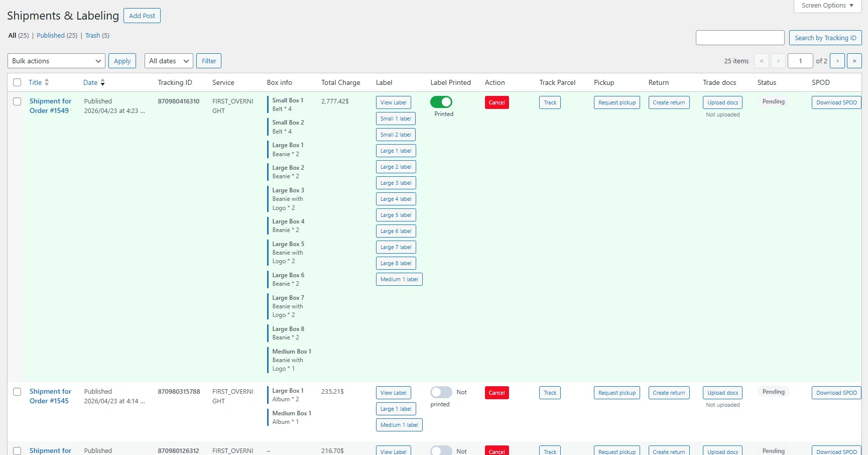The image size is (868, 455).
Task: Check the Order #1545 shipment checkbox
Action: click(x=17, y=392)
